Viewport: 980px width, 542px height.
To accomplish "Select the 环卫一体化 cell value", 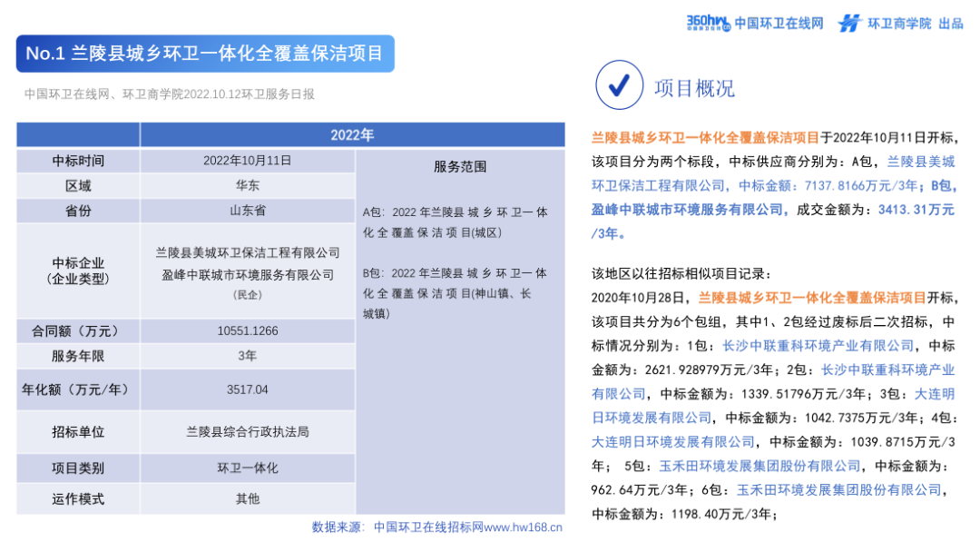I will [248, 468].
